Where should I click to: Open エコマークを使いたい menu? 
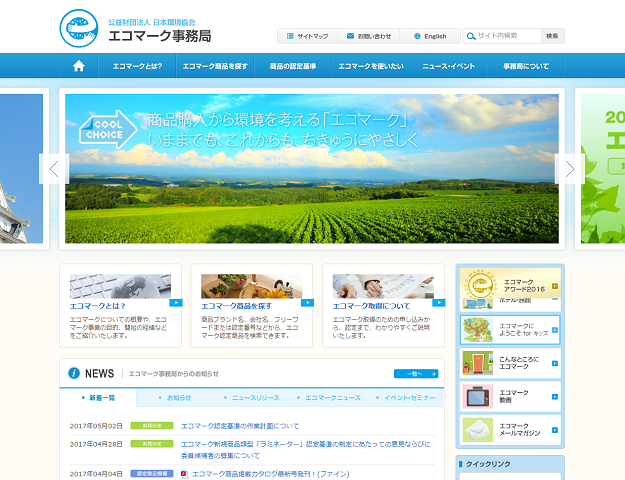(371, 66)
